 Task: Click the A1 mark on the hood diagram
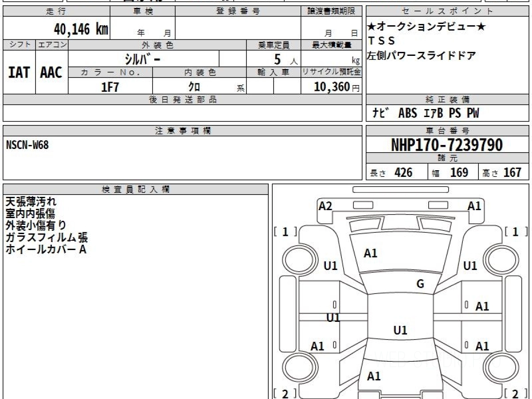[371, 253]
